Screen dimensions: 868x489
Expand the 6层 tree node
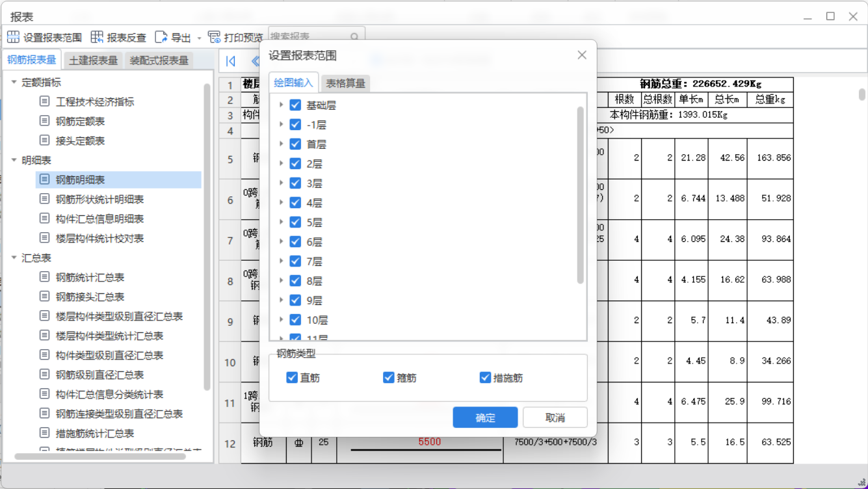[x=281, y=241]
